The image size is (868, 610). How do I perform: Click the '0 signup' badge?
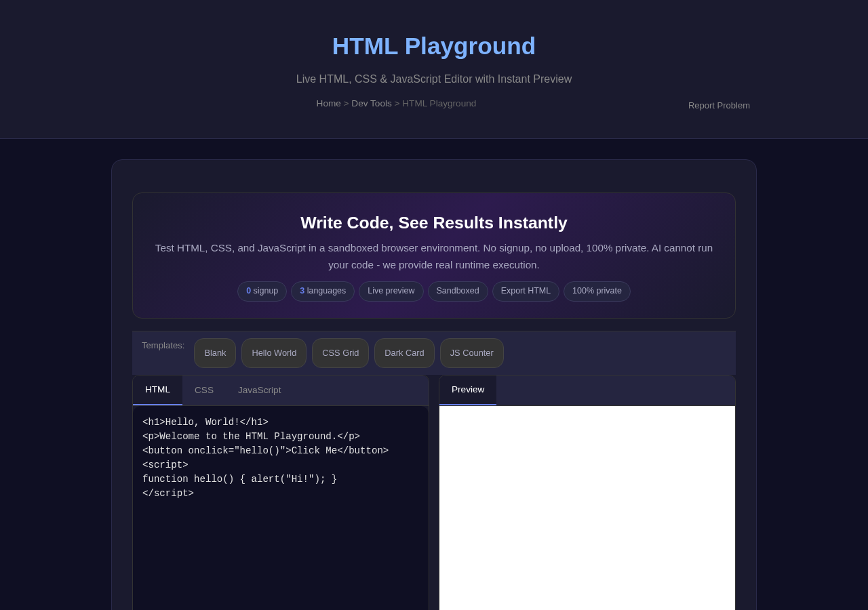tap(262, 291)
